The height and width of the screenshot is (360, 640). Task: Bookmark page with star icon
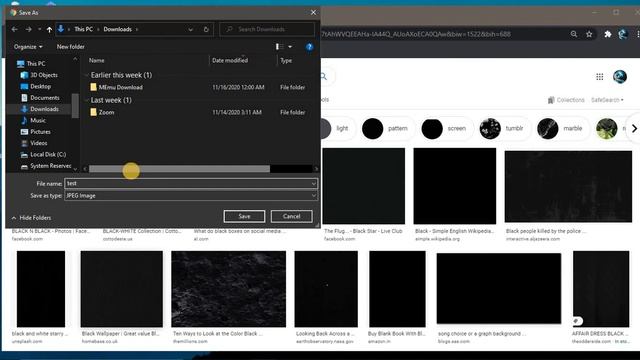589,34
